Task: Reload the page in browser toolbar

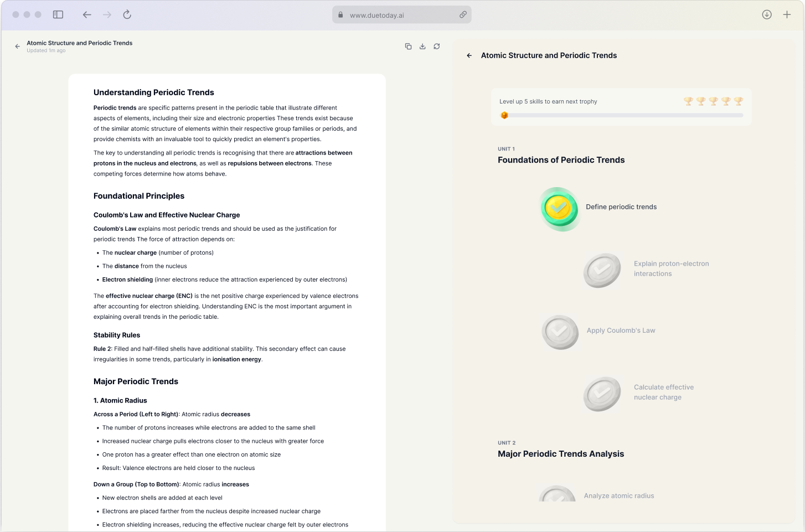Action: pos(127,15)
